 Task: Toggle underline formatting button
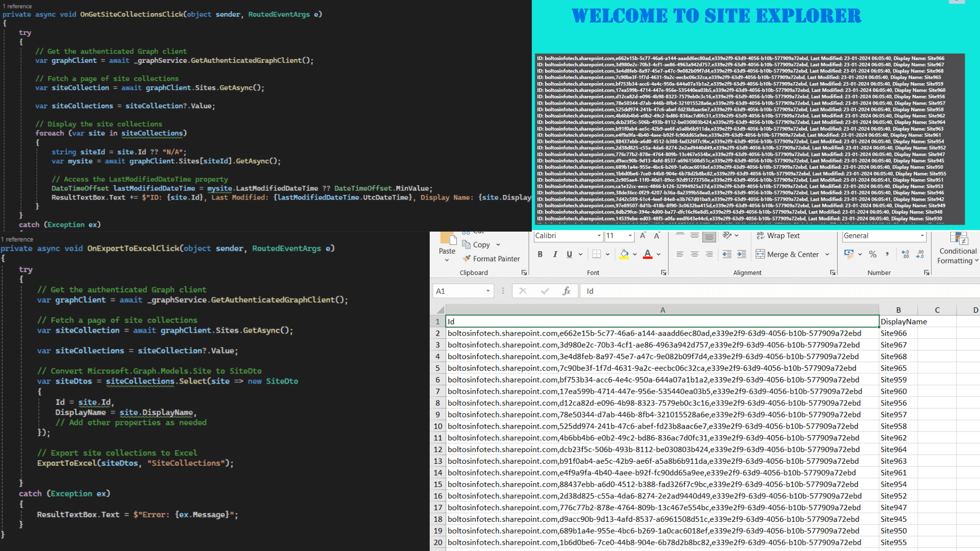[x=570, y=254]
